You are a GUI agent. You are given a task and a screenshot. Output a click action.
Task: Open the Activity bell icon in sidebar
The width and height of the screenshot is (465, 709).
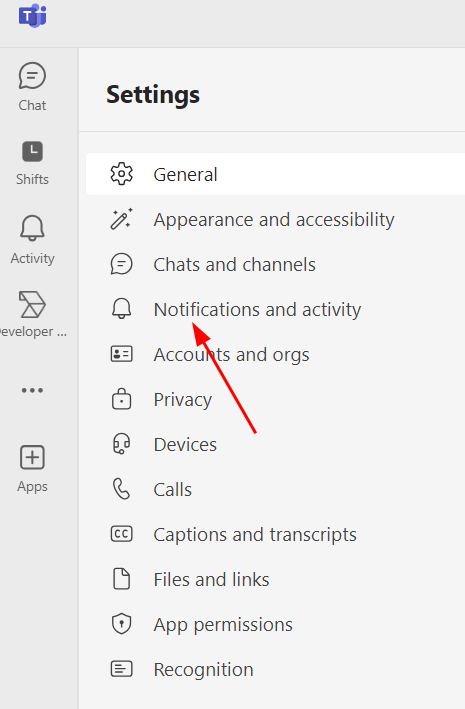click(32, 228)
